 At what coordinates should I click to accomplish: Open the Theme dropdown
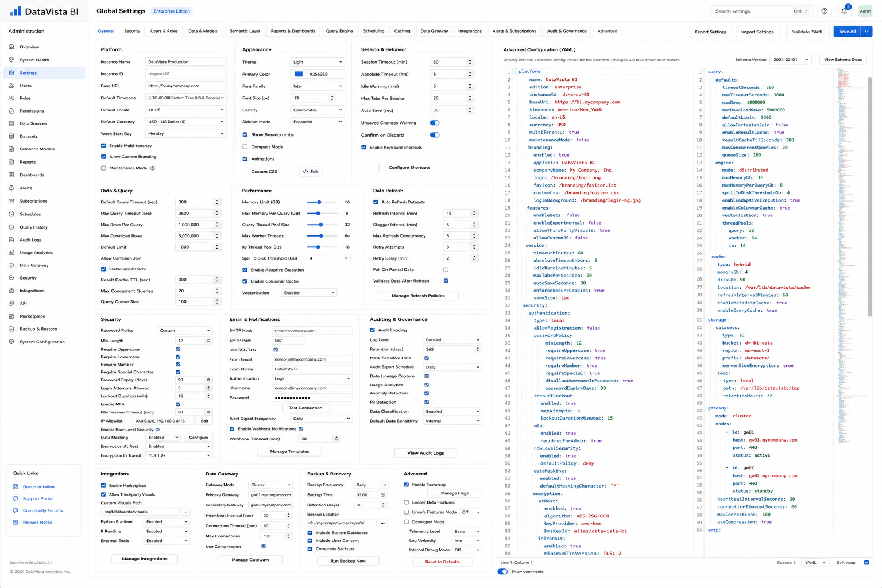point(317,62)
